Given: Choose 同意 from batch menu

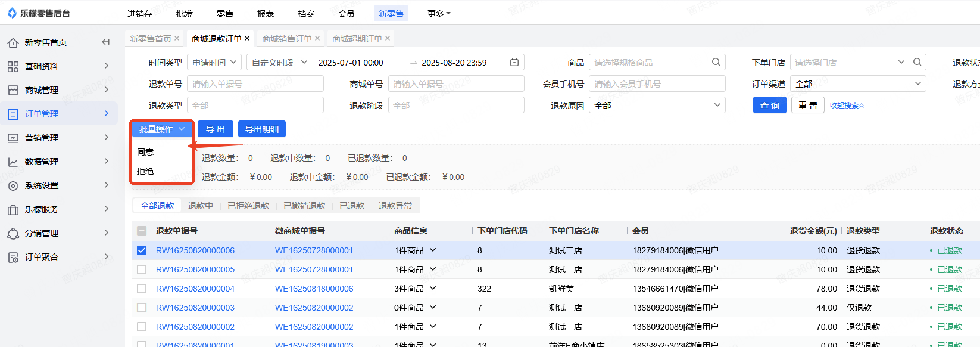Looking at the screenshot, I should pyautogui.click(x=145, y=152).
